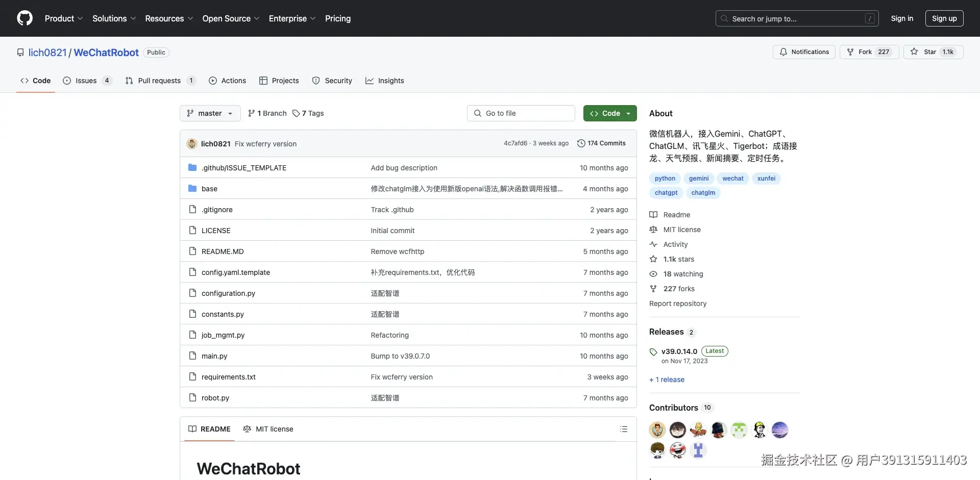The height and width of the screenshot is (480, 980).
Task: Click the base folder icon
Action: (192, 188)
